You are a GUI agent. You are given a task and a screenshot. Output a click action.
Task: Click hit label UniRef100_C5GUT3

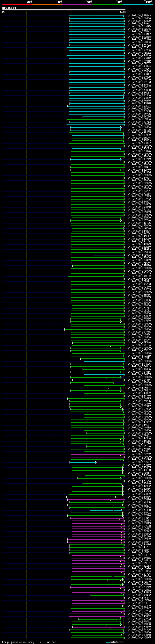[x=139, y=523]
